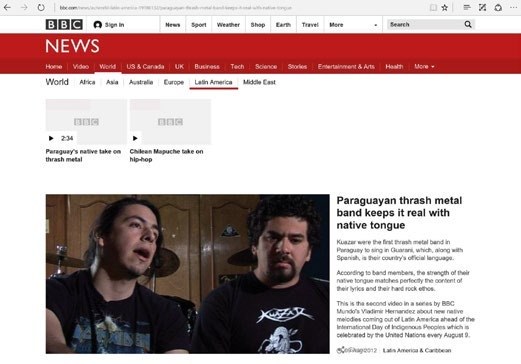The image size is (521, 364).
Task: Expand the top bar More dropdown
Action: coord(353,25)
